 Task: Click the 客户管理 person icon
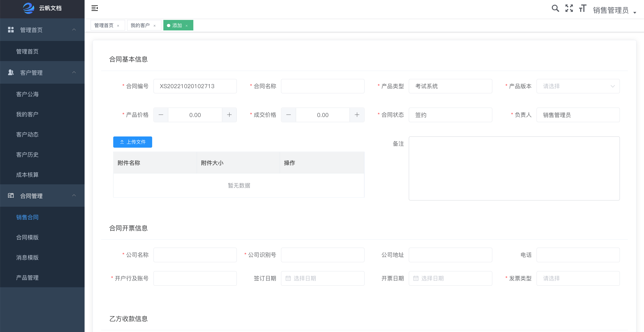11,72
